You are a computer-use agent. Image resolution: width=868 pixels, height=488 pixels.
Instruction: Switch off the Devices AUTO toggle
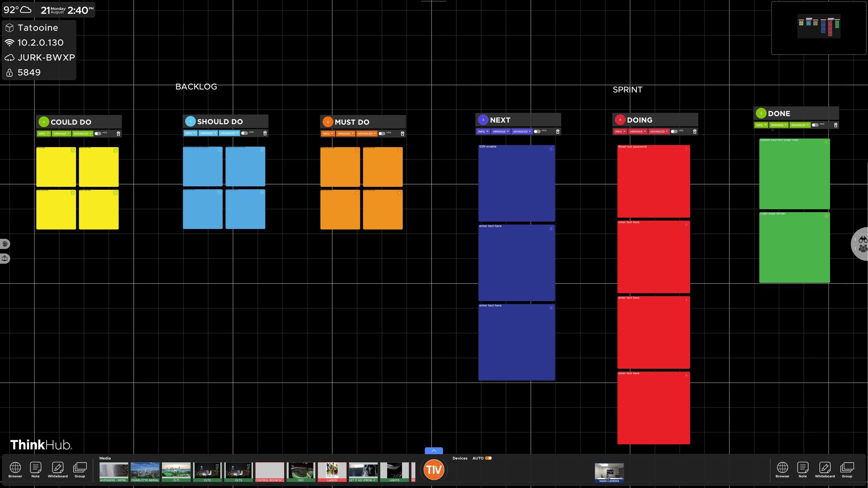click(x=488, y=458)
